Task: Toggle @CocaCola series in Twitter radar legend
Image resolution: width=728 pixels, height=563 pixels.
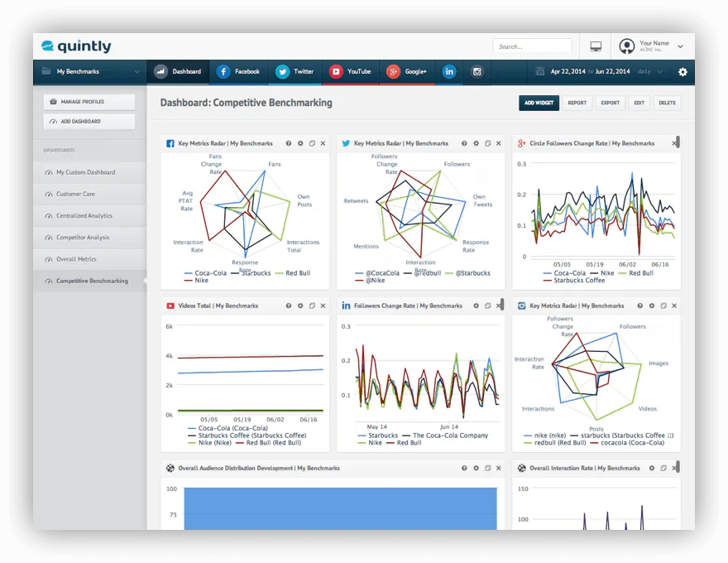Action: pos(377,273)
